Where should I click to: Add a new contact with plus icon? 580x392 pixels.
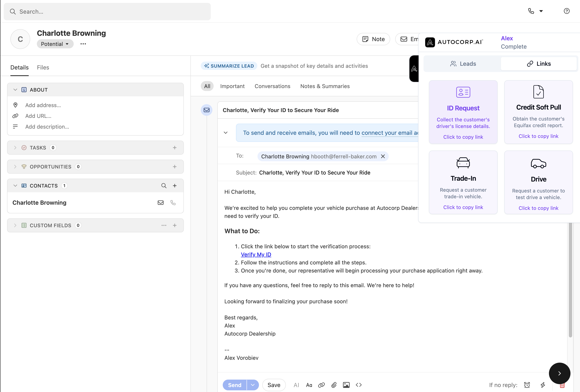[x=175, y=186]
